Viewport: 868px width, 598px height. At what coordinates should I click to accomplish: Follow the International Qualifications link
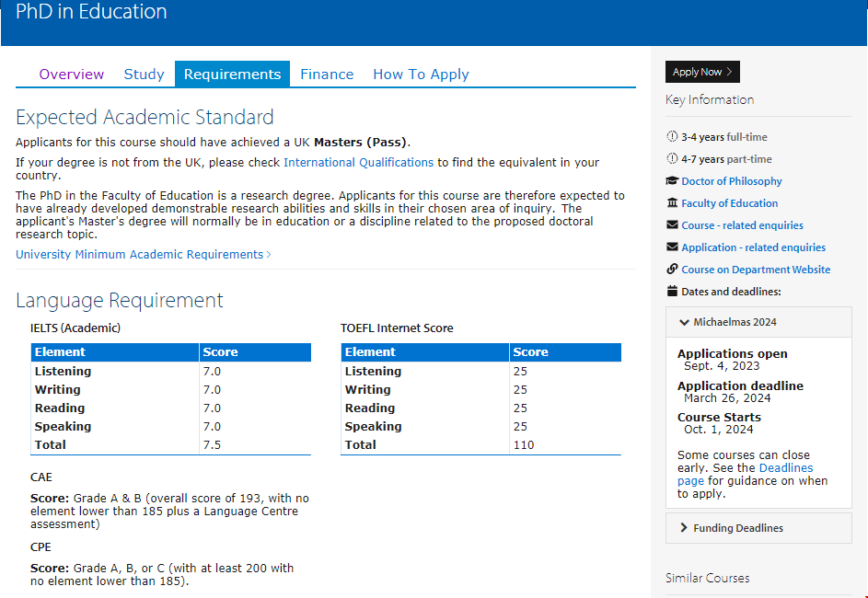358,163
